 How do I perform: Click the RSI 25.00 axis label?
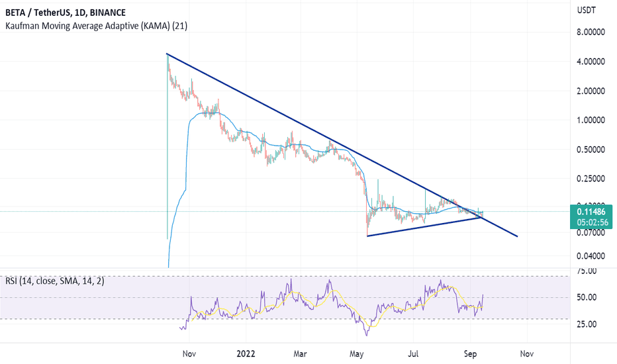(x=587, y=324)
